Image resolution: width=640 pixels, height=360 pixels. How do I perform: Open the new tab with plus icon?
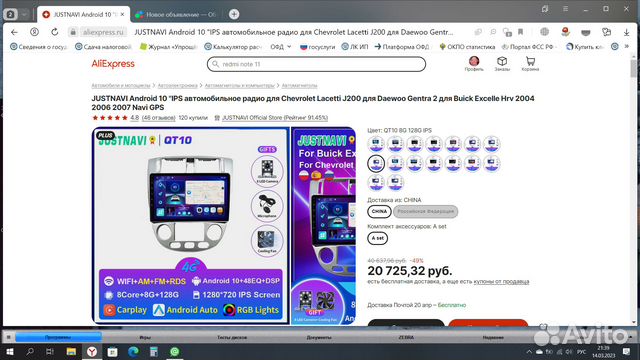(234, 14)
